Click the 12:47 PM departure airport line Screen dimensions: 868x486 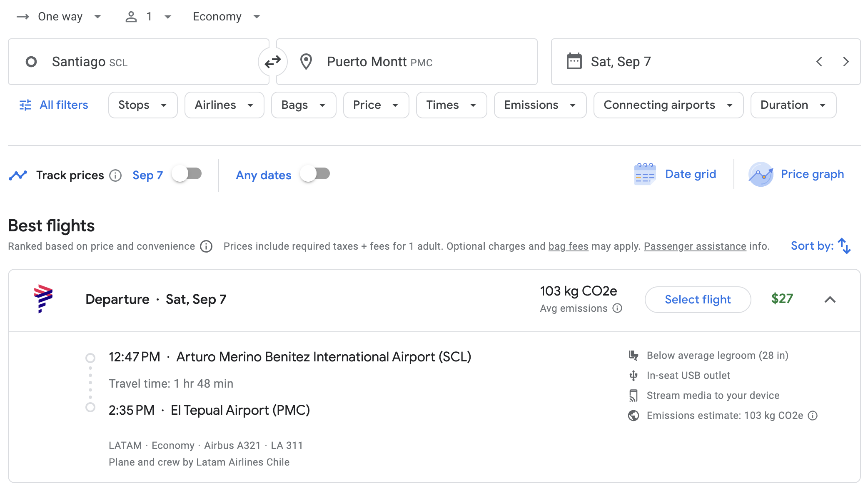tap(290, 357)
